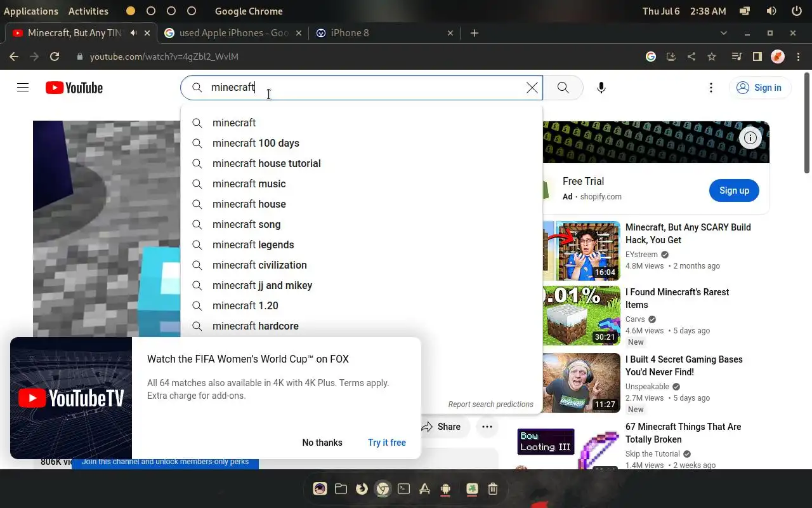Open Chrome media controls icon

point(737,57)
